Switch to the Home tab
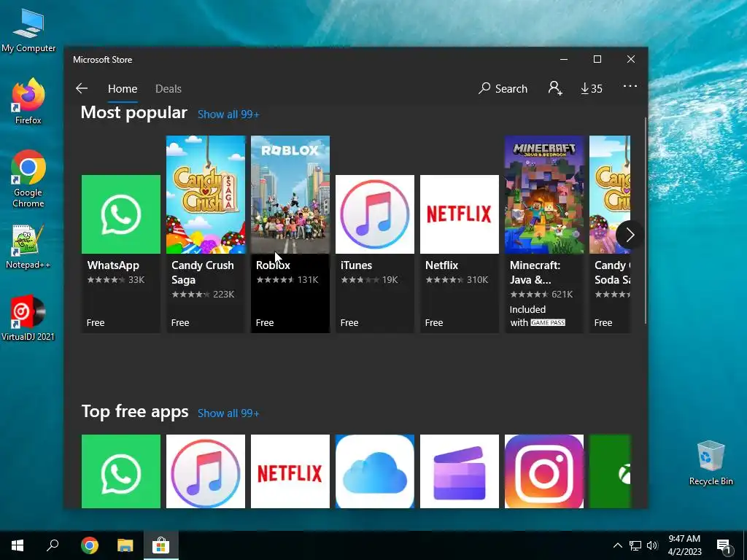The height and width of the screenshot is (560, 747). tap(123, 89)
